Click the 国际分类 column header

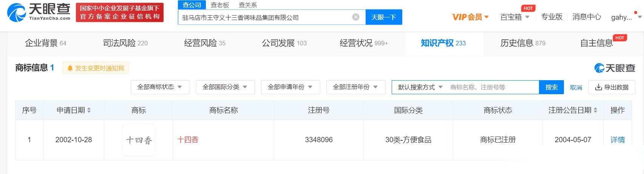click(x=408, y=110)
